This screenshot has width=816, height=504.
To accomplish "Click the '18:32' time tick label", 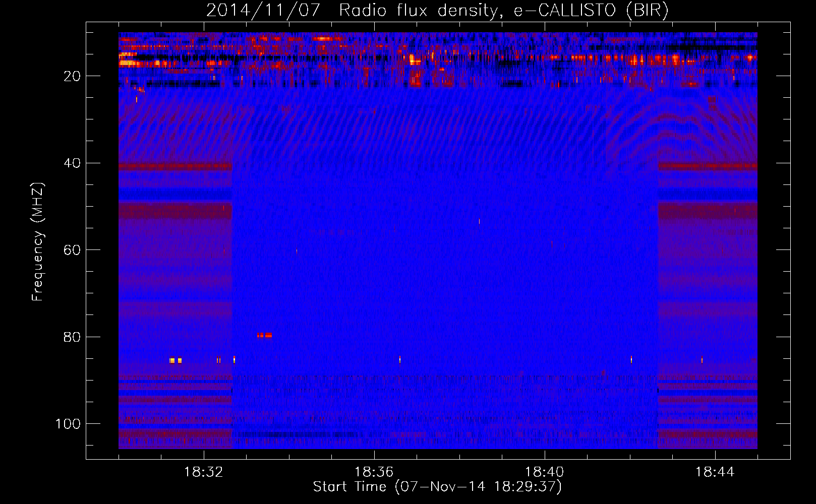I will point(204,472).
